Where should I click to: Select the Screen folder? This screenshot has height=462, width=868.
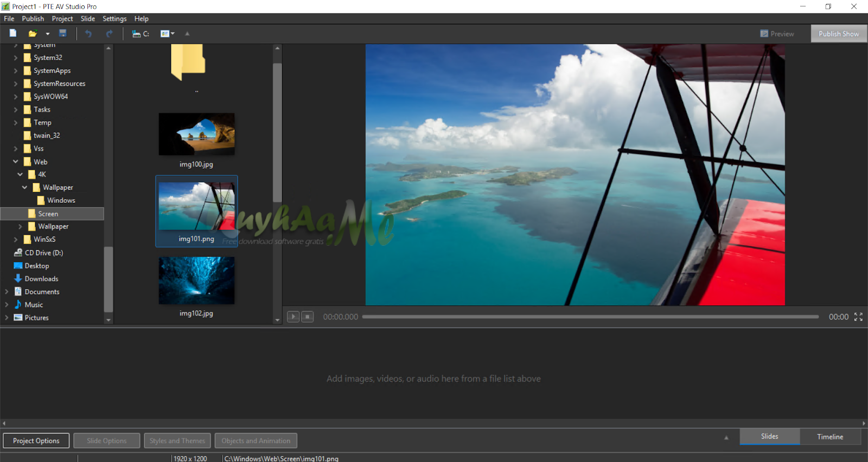click(x=52, y=214)
